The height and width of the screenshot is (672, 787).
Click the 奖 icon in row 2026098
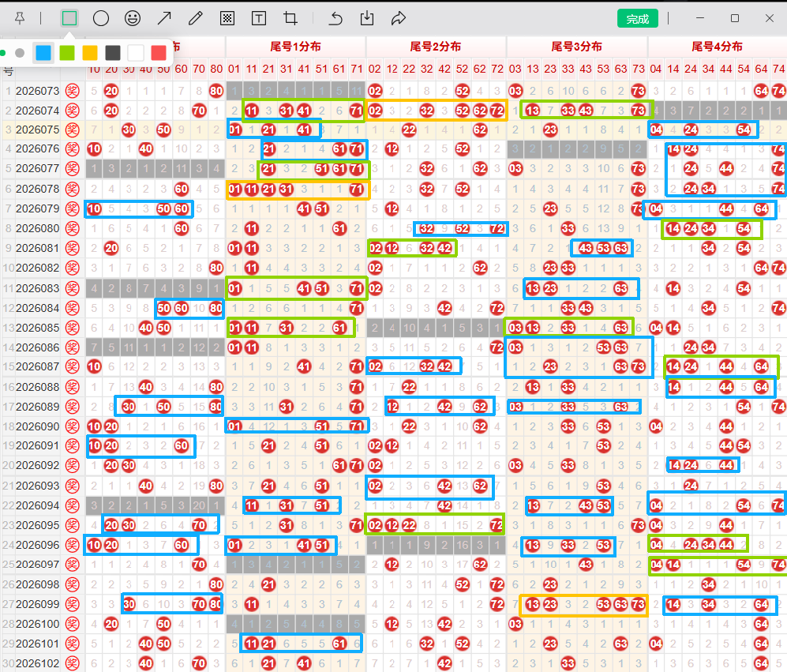tap(73, 584)
